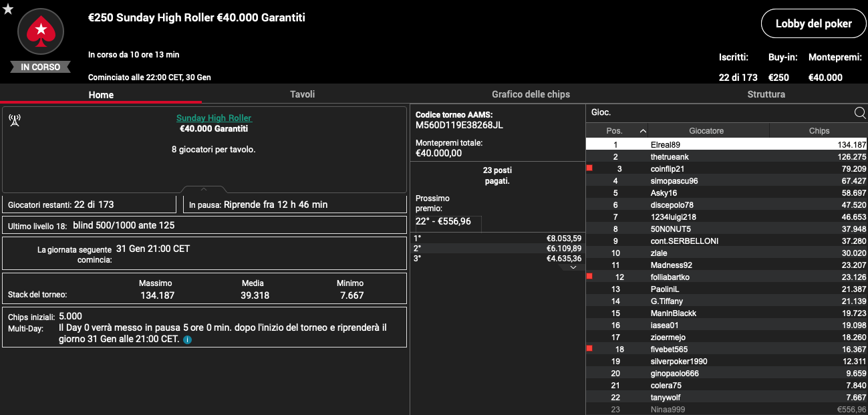868x415 pixels.
Task: Click the red marker beside folliabartko
Action: (x=589, y=276)
